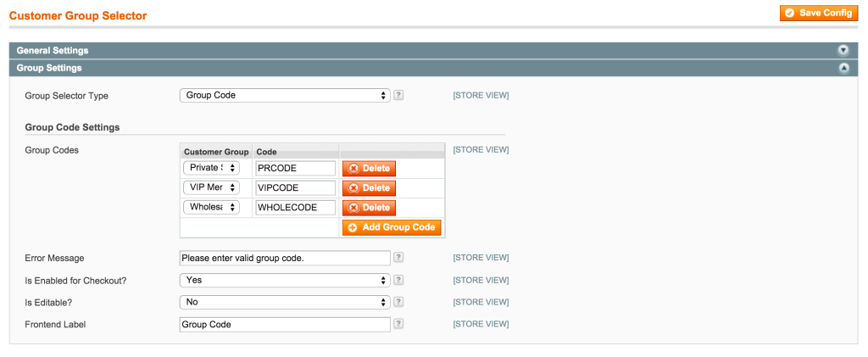
Task: Open the Group Selector Type dropdown
Action: pos(285,95)
